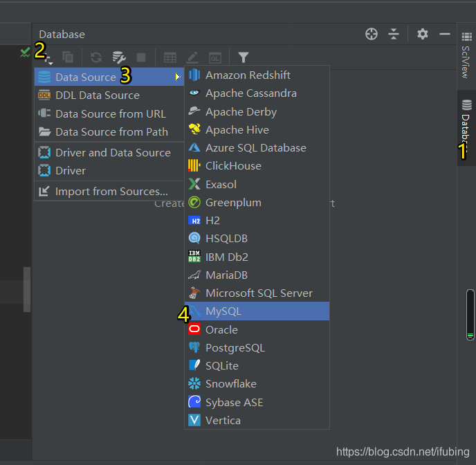Select H2 data source

click(x=257, y=220)
